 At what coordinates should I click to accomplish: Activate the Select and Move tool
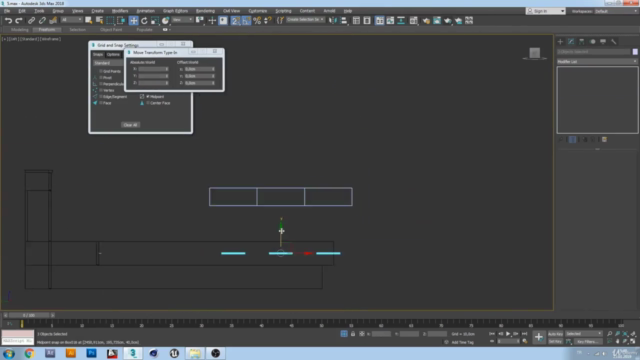coord(133,20)
